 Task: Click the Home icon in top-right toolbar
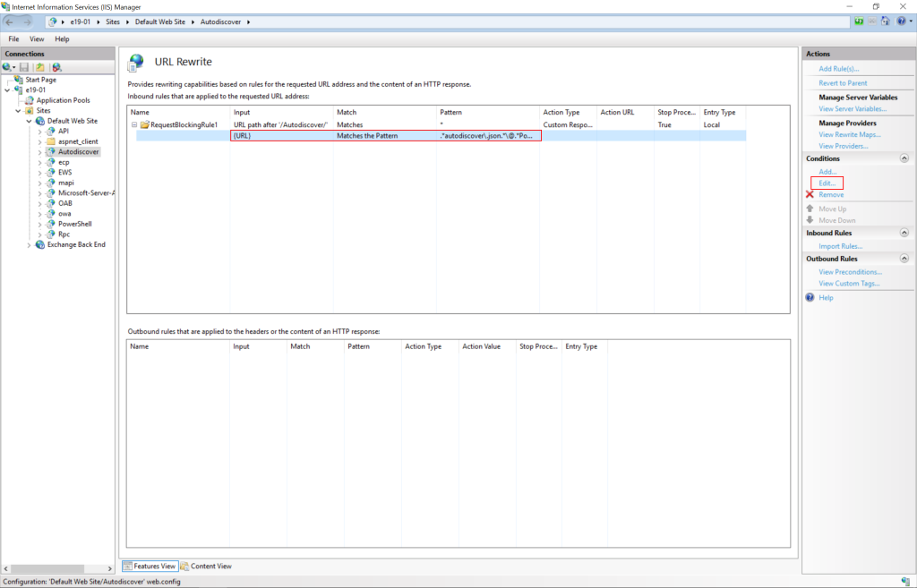coord(885,21)
